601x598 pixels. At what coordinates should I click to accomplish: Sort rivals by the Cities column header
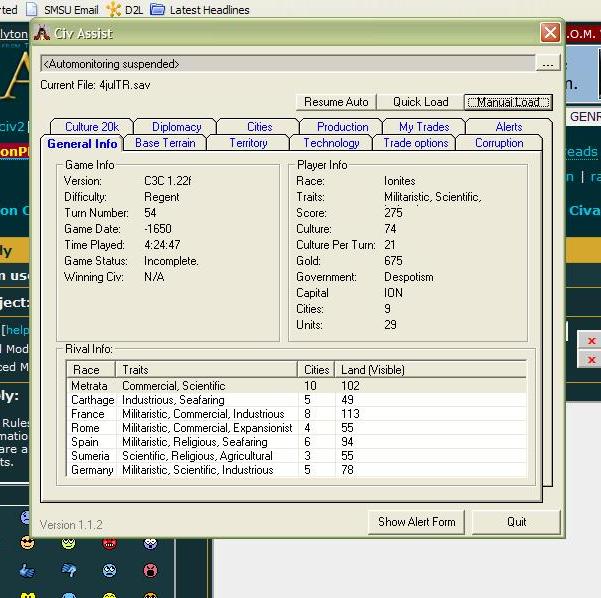point(316,370)
